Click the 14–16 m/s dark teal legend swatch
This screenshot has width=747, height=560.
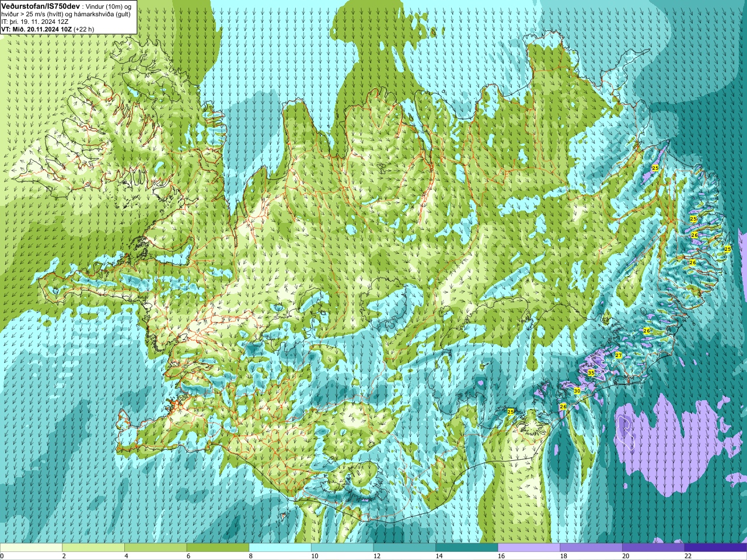tap(467, 547)
